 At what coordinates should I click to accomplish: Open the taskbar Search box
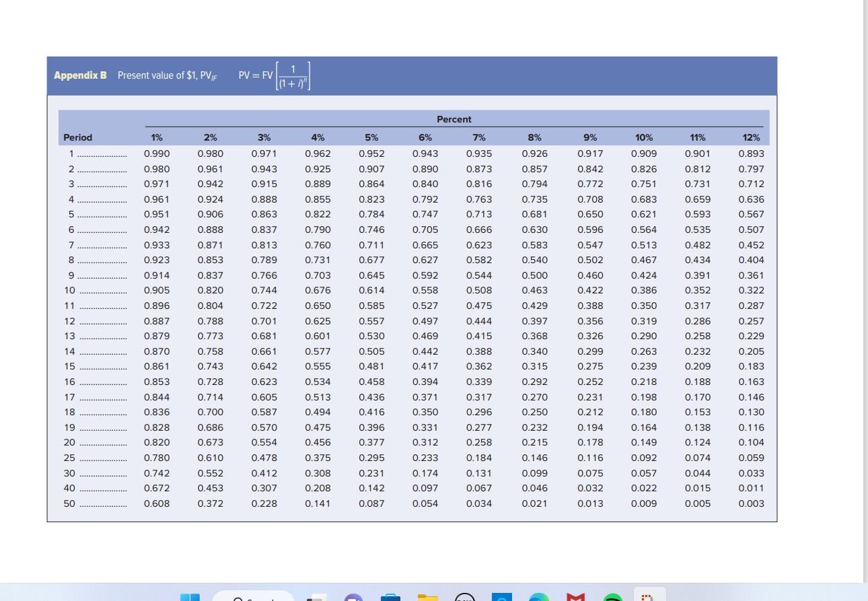point(254,596)
